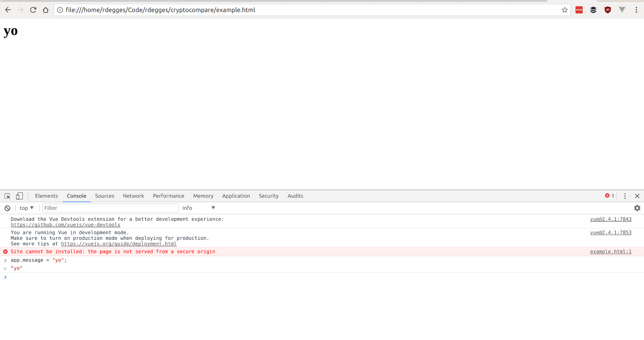Open the Chrome main menu

click(636, 10)
